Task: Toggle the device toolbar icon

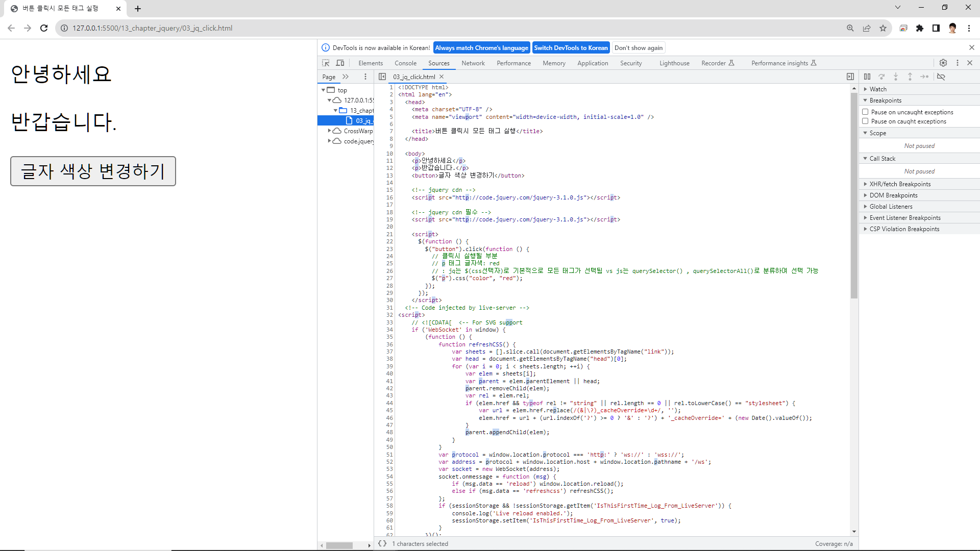Action: click(x=340, y=63)
